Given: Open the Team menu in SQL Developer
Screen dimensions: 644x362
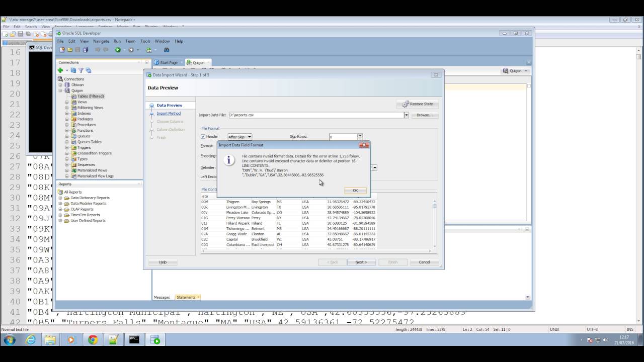Looking at the screenshot, I should (x=130, y=41).
